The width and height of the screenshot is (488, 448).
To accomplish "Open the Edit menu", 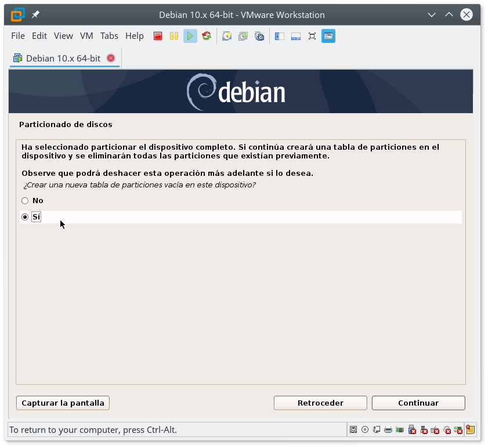I will 39,36.
